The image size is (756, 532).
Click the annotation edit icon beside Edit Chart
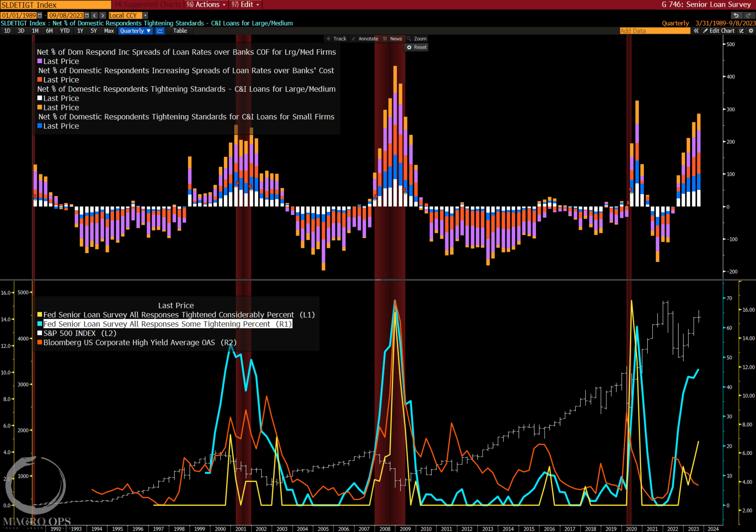point(741,31)
